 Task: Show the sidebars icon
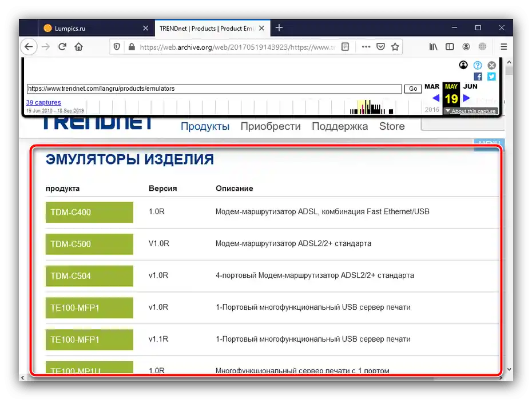pyautogui.click(x=450, y=47)
